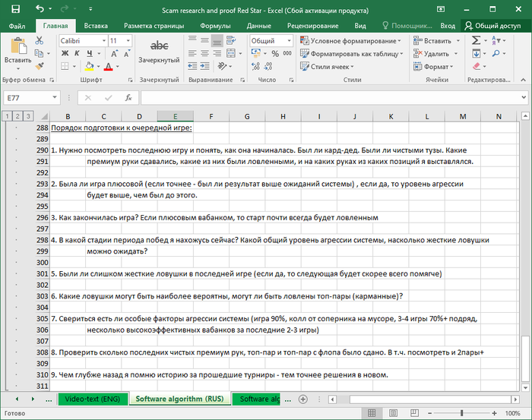Click inside the formula bar field
532x420 pixels.
click(x=330, y=98)
